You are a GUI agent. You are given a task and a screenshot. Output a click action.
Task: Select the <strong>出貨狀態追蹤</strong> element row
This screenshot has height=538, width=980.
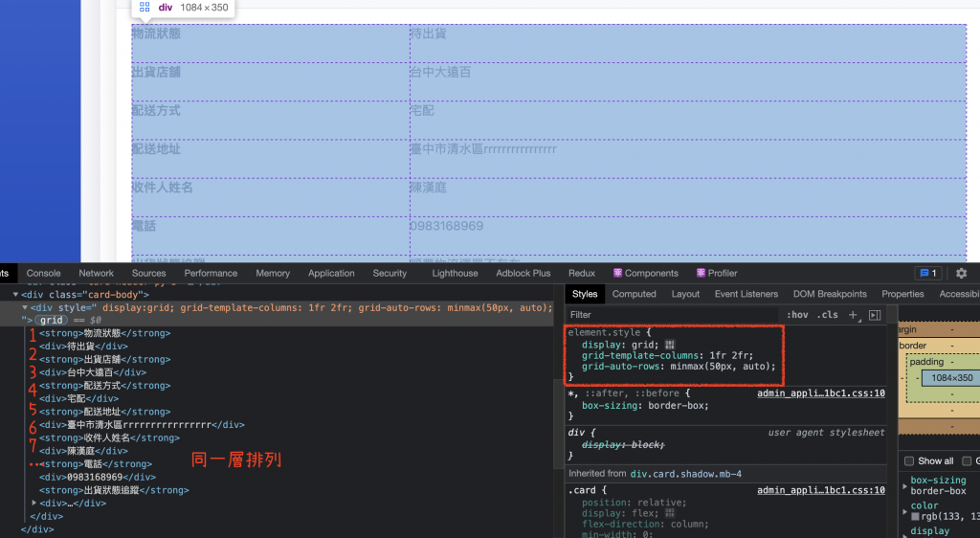pyautogui.click(x=115, y=490)
